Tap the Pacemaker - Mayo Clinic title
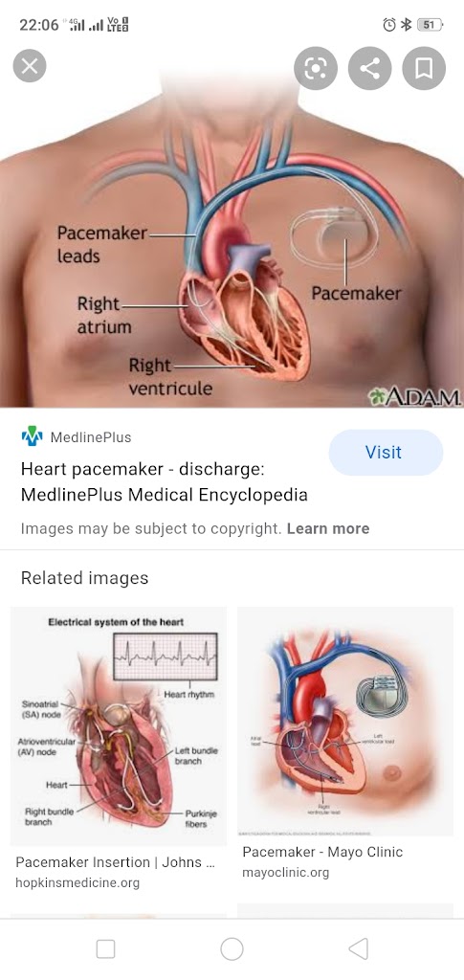Screen dimensions: 464x980 coord(322,852)
